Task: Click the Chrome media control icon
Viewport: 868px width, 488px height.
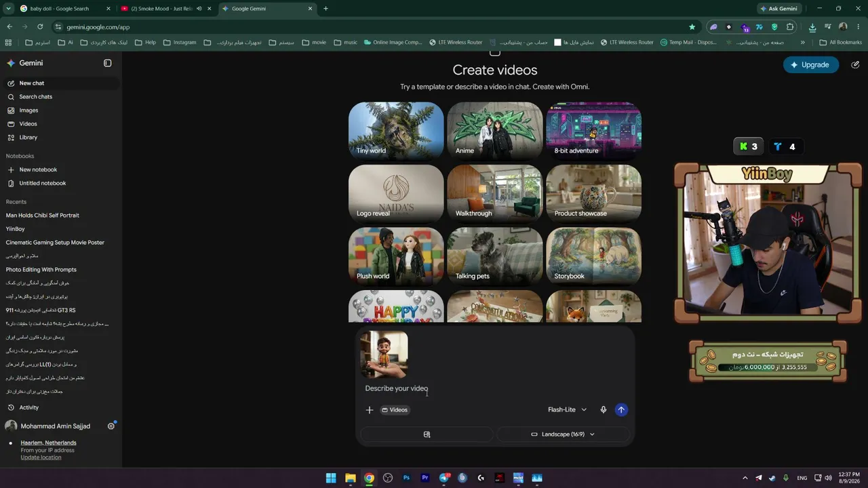Action: point(828,27)
